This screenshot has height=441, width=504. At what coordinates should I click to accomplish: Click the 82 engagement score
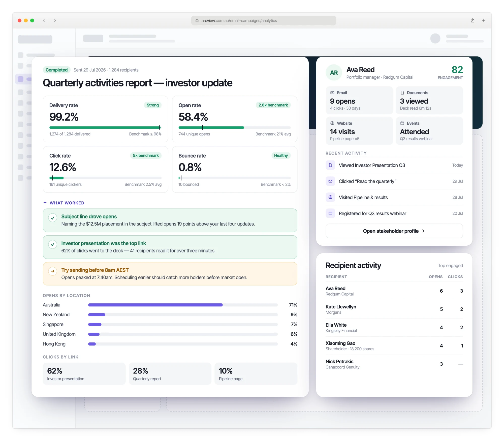(457, 70)
